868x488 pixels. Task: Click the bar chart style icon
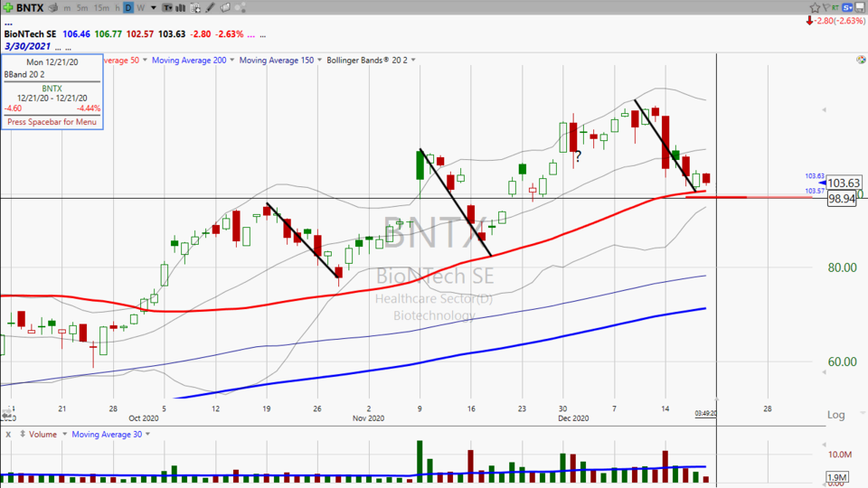(x=181, y=8)
